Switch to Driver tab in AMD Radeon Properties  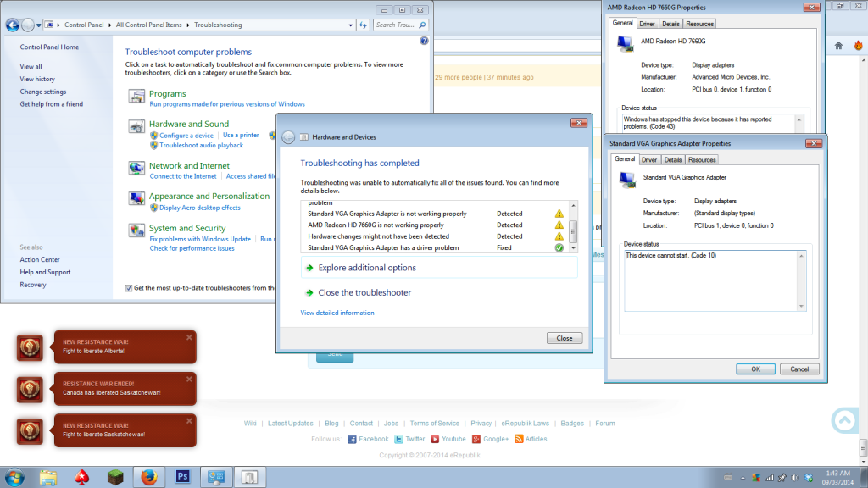(x=647, y=24)
